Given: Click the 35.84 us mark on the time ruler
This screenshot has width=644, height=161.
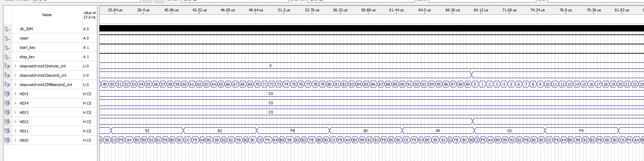Looking at the screenshot, I should (115, 10).
